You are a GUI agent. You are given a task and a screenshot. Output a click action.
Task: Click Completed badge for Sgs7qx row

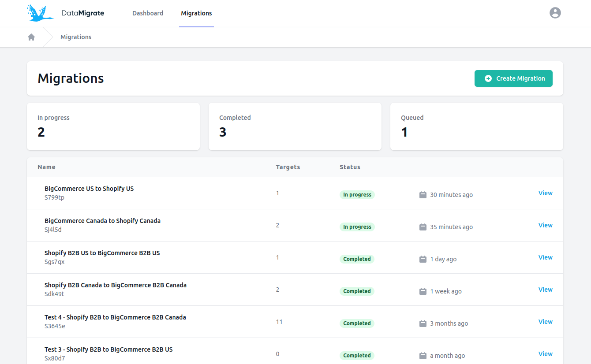357,259
